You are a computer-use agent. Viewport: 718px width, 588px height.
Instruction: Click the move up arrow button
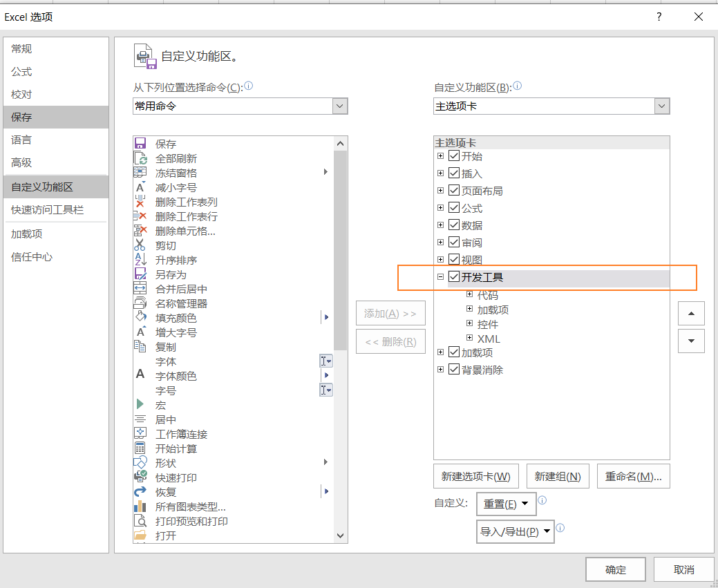691,314
